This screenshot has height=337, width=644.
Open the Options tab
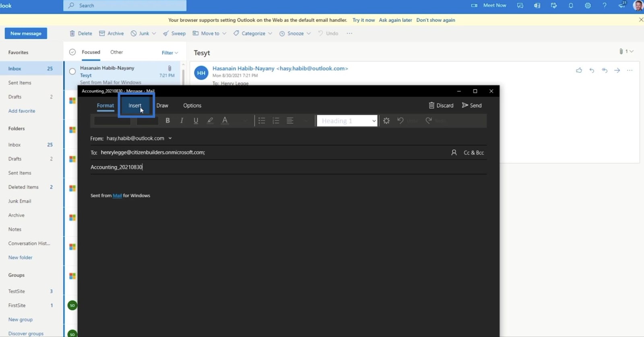(192, 105)
